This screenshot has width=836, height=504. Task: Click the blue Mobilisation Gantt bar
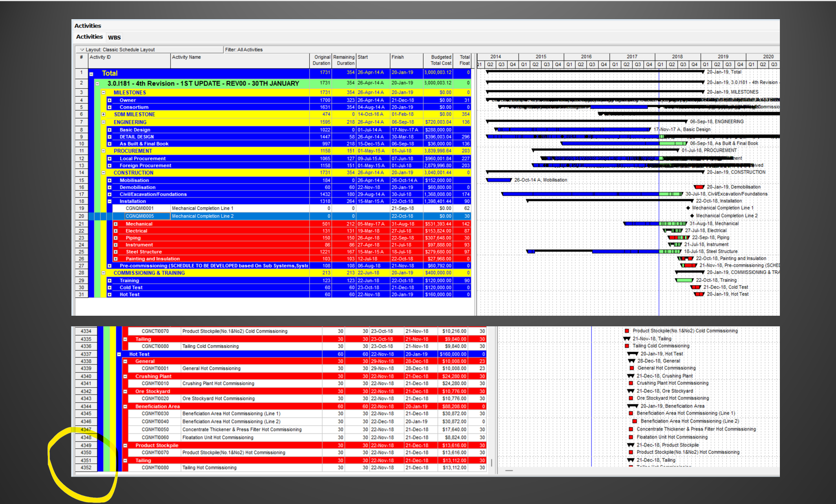498,180
